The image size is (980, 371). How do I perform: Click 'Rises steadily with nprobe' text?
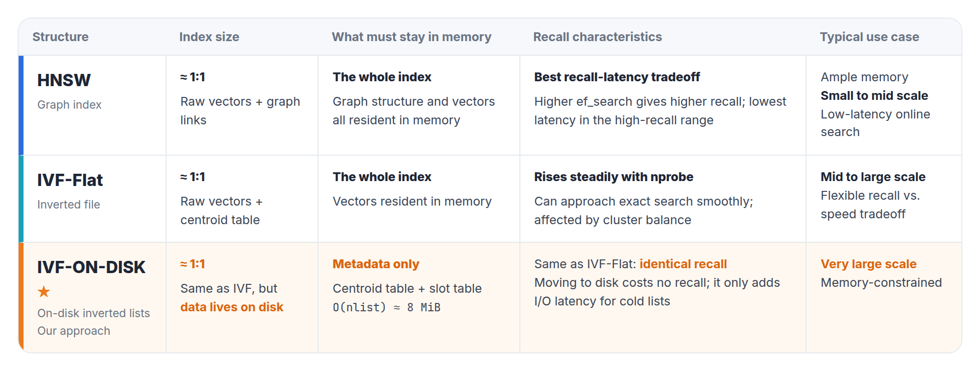[613, 177]
